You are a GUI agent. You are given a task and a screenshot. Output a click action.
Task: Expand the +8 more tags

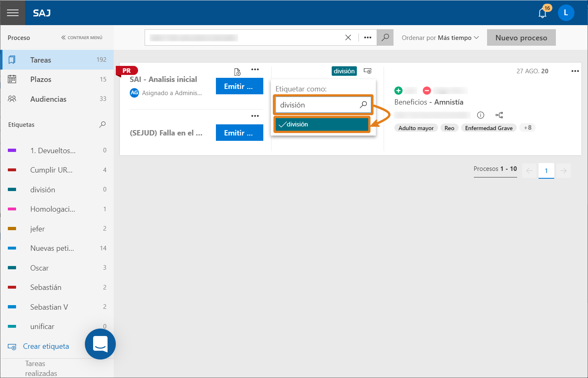tap(528, 128)
